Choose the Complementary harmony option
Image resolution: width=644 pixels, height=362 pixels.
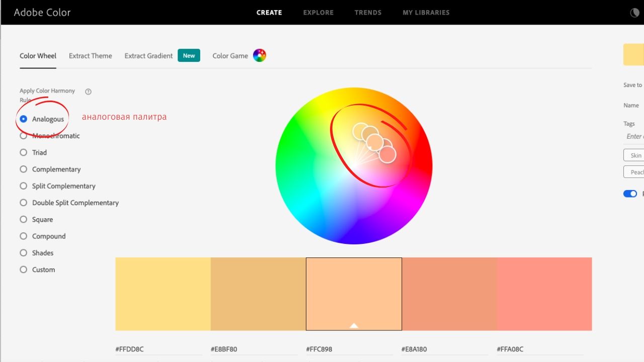23,169
